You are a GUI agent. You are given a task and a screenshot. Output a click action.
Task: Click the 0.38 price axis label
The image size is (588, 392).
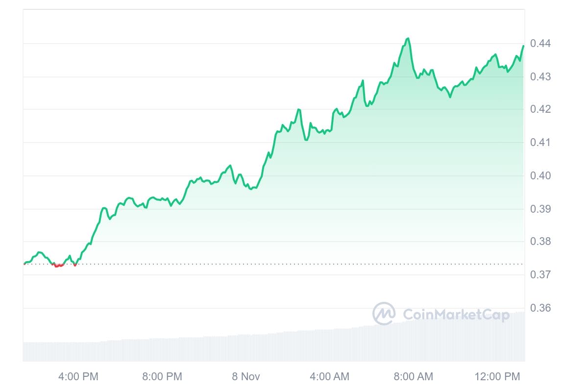tap(540, 242)
